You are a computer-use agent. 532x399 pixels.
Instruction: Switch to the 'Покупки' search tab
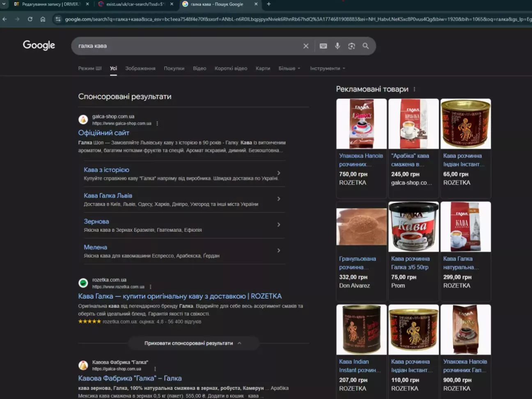(174, 68)
